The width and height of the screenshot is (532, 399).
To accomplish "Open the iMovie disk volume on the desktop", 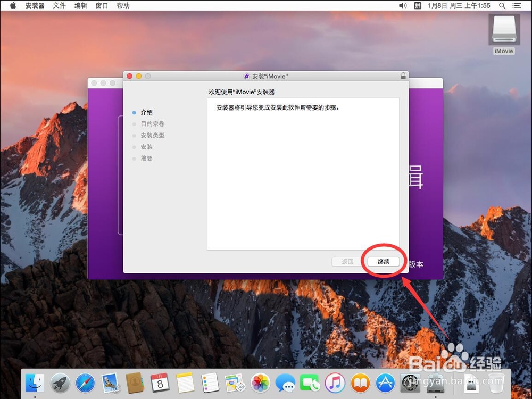I will click(504, 34).
